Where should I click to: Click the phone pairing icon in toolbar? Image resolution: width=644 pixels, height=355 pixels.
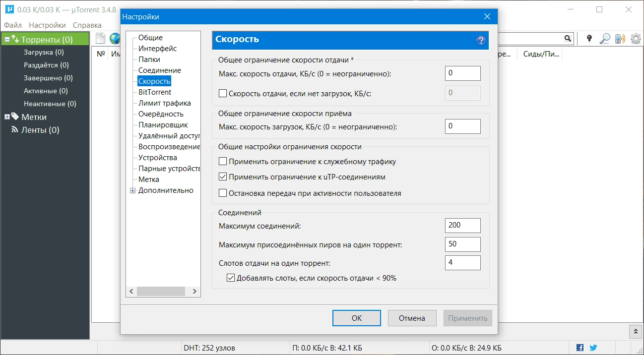[x=620, y=37]
